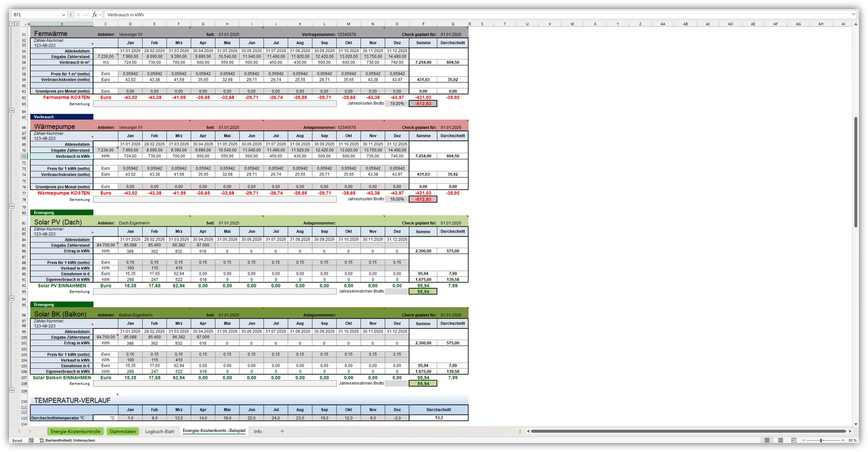The height and width of the screenshot is (452, 868).
Task: Show outline level 1 rows
Action: pyautogui.click(x=12, y=24)
